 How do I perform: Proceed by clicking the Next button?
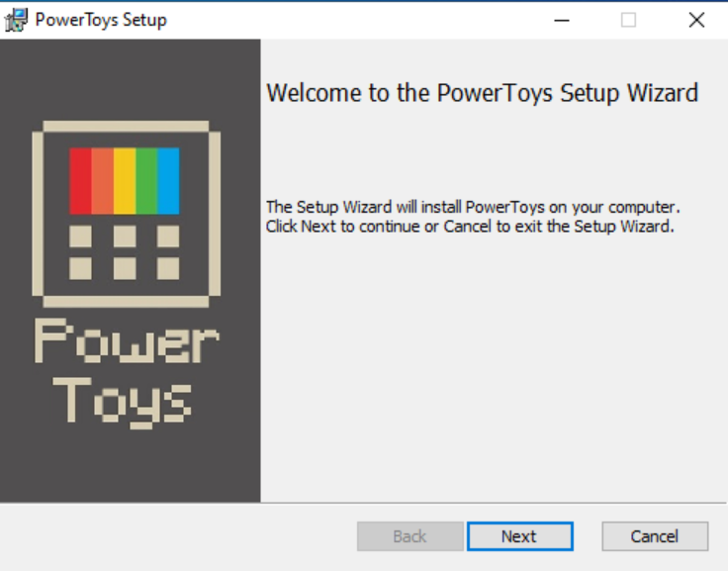[519, 536]
